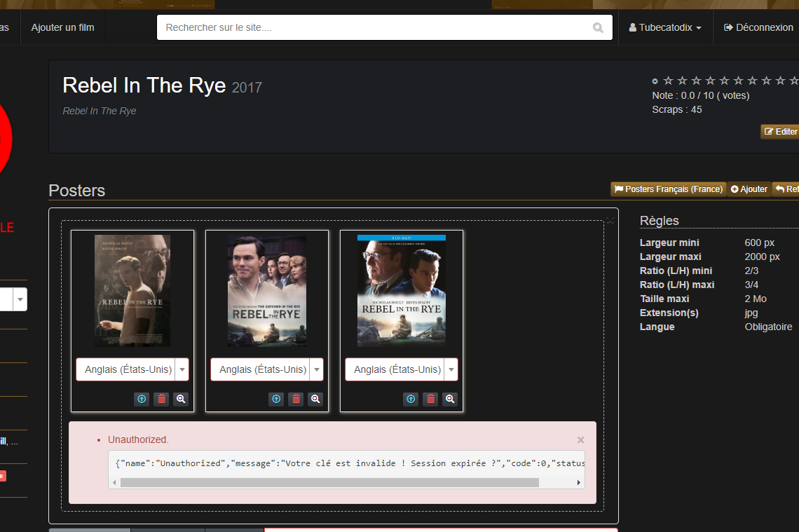The image size is (799, 532).
Task: Click left arrow of error scrollbar
Action: [115, 482]
